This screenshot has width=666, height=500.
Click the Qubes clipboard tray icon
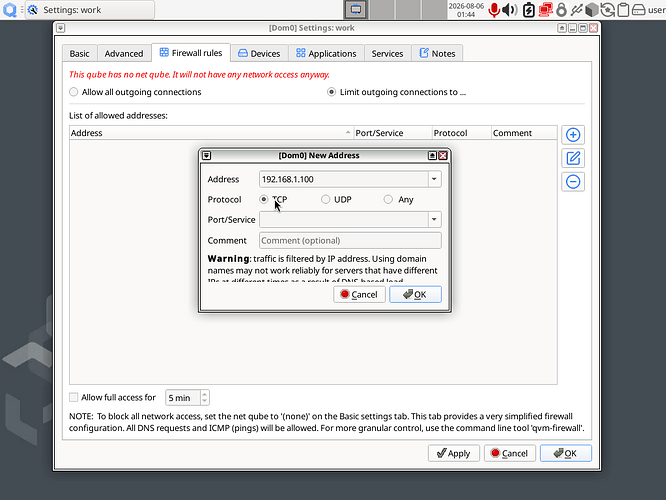coord(623,10)
